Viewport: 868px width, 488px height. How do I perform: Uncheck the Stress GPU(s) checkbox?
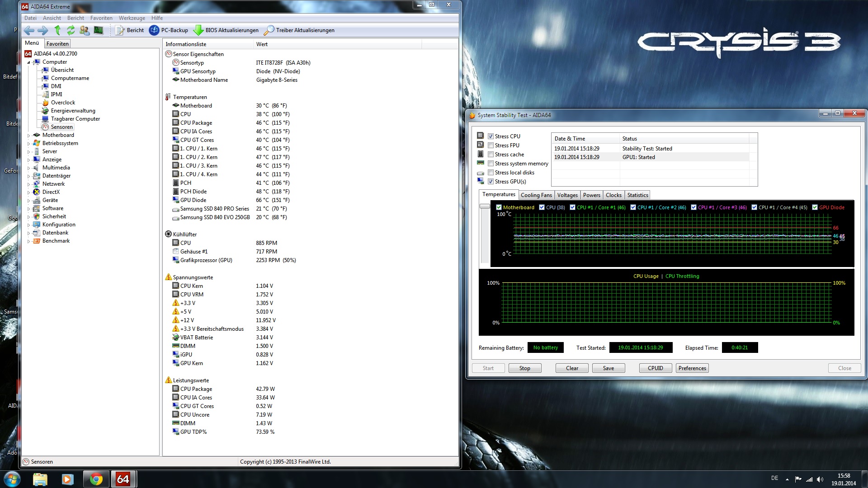pos(491,182)
